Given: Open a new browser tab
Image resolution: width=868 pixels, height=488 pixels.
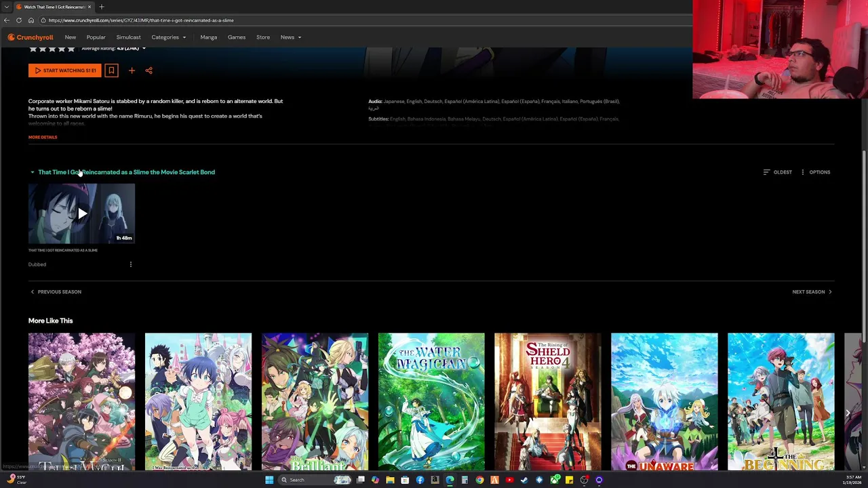Looking at the screenshot, I should coord(102,7).
